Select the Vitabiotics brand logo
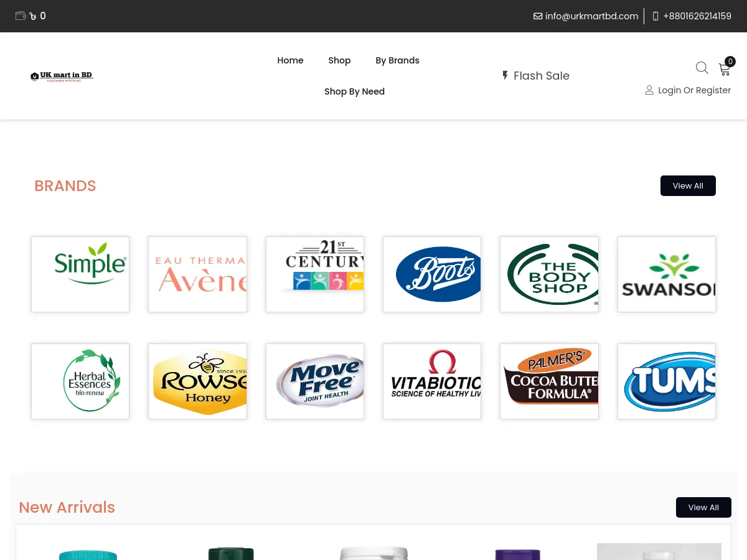The height and width of the screenshot is (560, 747). point(432,381)
